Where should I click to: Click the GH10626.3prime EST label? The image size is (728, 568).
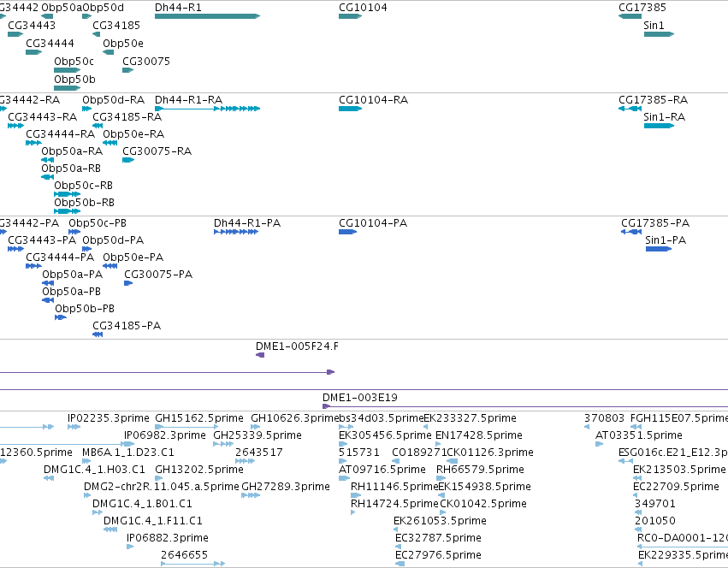293,418
